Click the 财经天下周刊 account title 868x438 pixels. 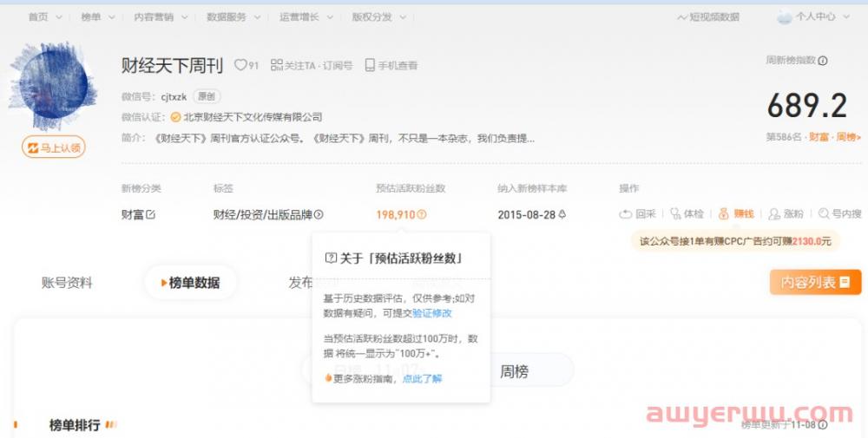(x=172, y=66)
